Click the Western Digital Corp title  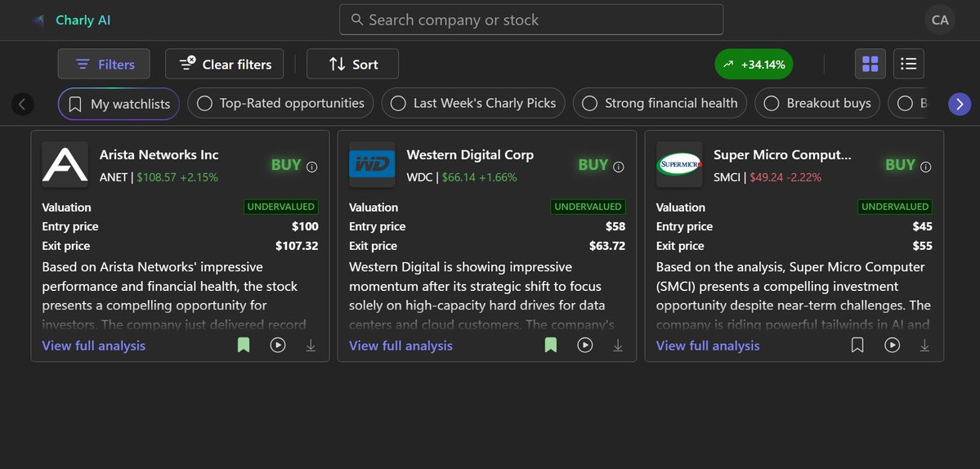470,155
